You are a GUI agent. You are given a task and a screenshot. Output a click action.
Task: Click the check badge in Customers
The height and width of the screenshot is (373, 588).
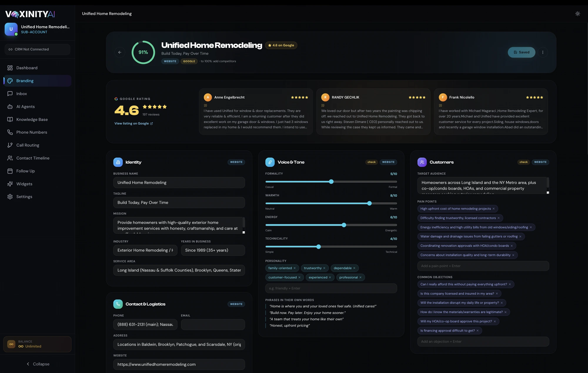coord(523,162)
